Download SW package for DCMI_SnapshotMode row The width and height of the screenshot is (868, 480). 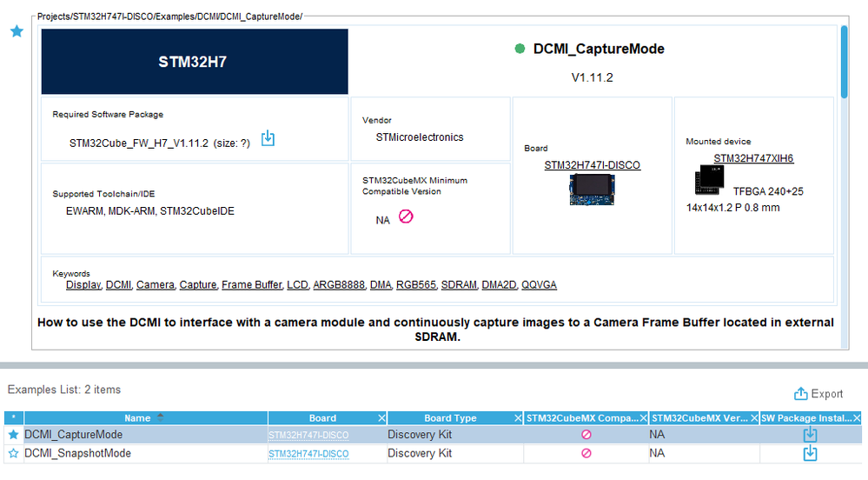point(810,453)
